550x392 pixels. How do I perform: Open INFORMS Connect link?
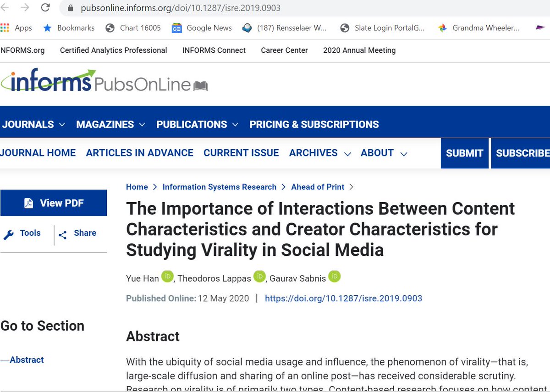click(214, 50)
